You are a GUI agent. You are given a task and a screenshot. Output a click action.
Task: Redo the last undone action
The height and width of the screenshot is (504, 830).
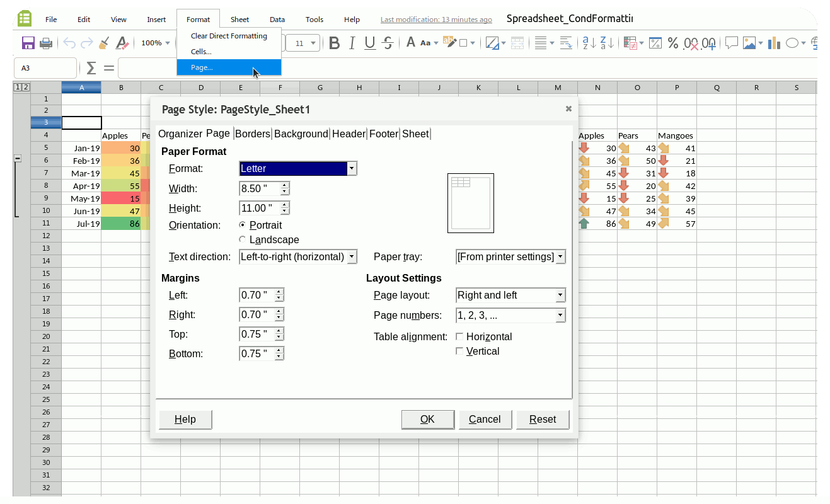[x=87, y=43]
